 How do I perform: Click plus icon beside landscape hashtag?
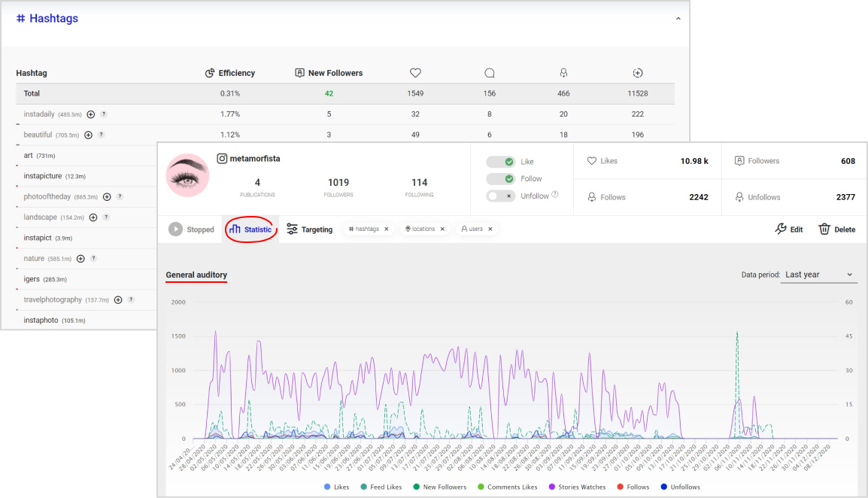pos(93,217)
